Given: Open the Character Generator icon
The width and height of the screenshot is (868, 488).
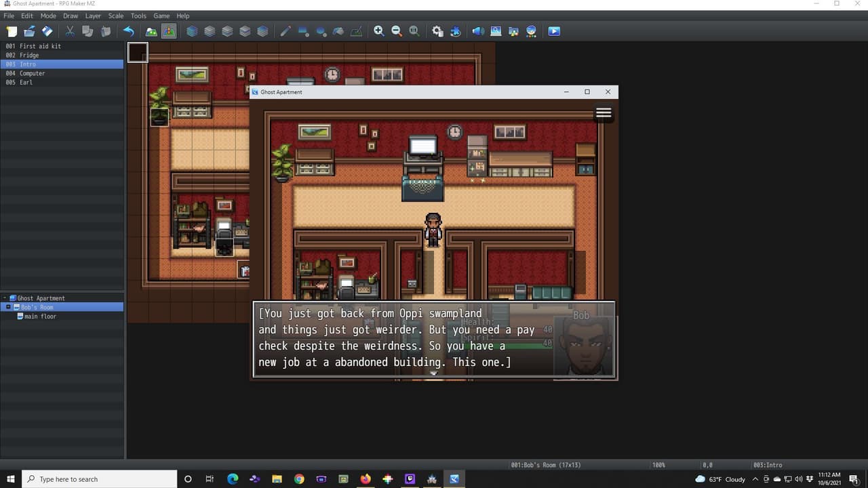Looking at the screenshot, I should (531, 31).
